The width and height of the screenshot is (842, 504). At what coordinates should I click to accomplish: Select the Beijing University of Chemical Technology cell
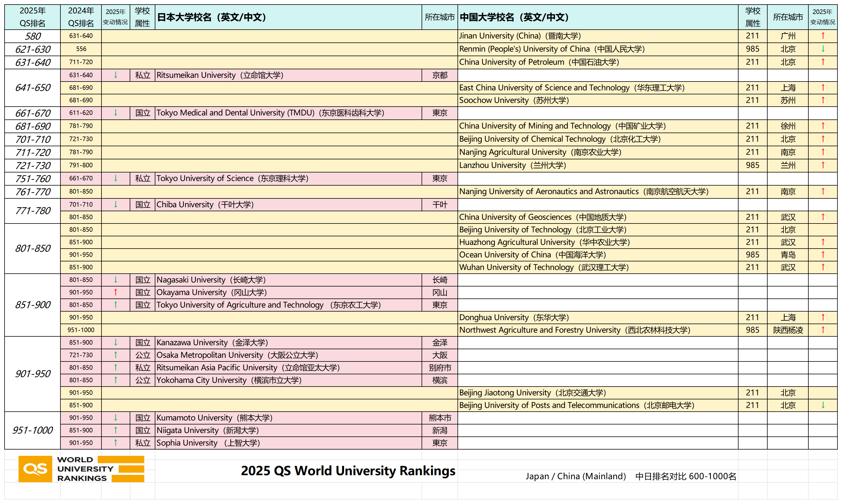597,139
